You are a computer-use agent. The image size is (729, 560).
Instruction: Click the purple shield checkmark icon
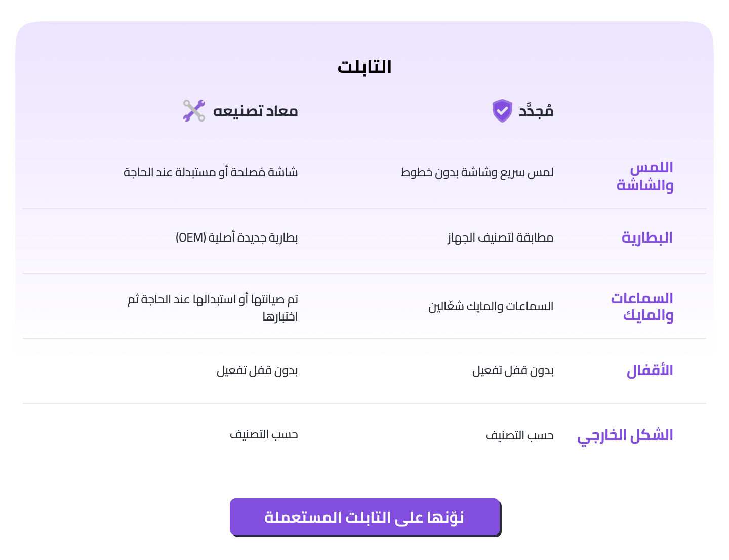pyautogui.click(x=502, y=111)
